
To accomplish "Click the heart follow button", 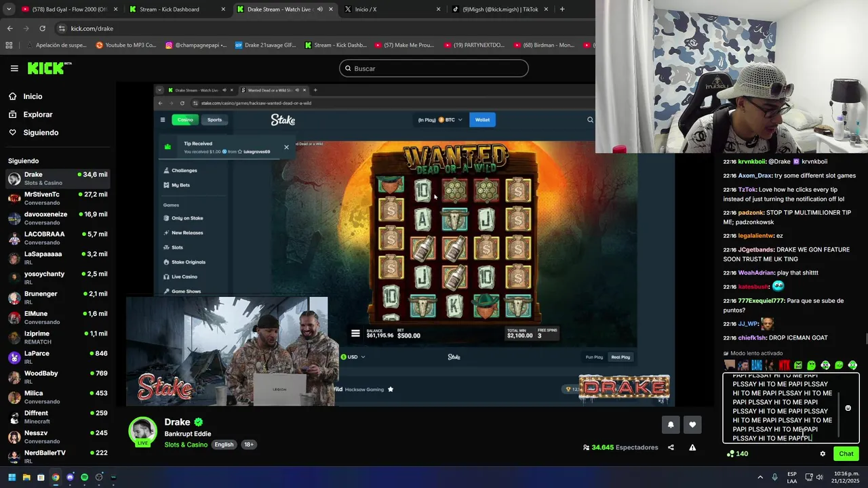I will [x=692, y=425].
